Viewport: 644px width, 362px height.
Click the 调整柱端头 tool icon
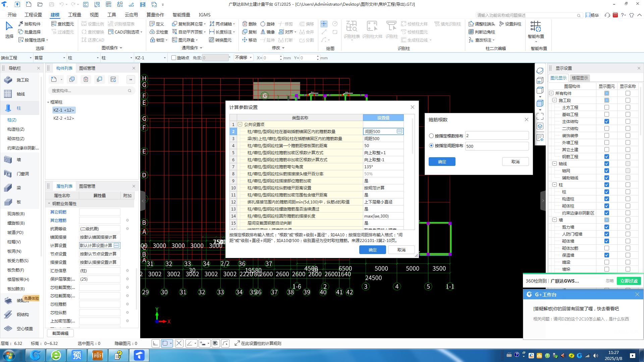click(x=471, y=24)
